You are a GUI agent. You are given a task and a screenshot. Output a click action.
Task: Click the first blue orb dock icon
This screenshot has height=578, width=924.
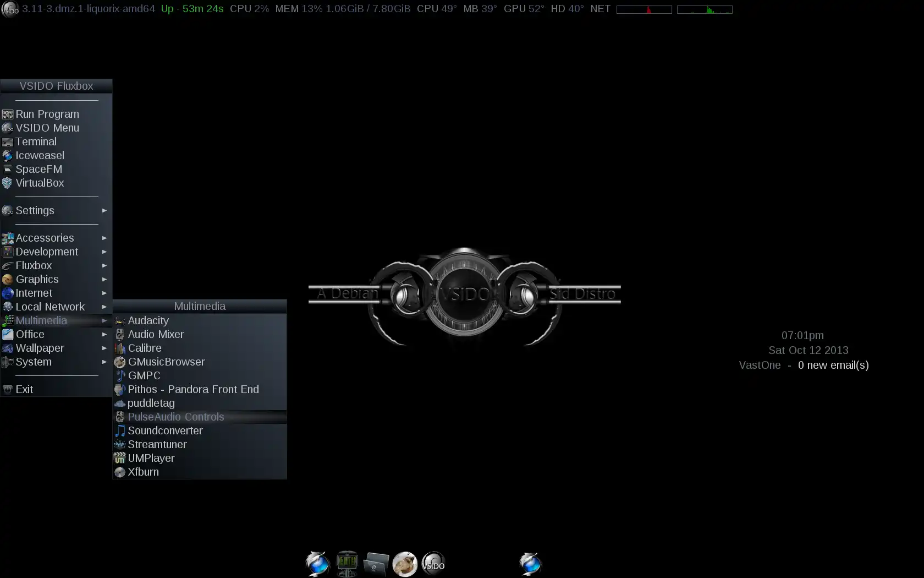pyautogui.click(x=317, y=564)
